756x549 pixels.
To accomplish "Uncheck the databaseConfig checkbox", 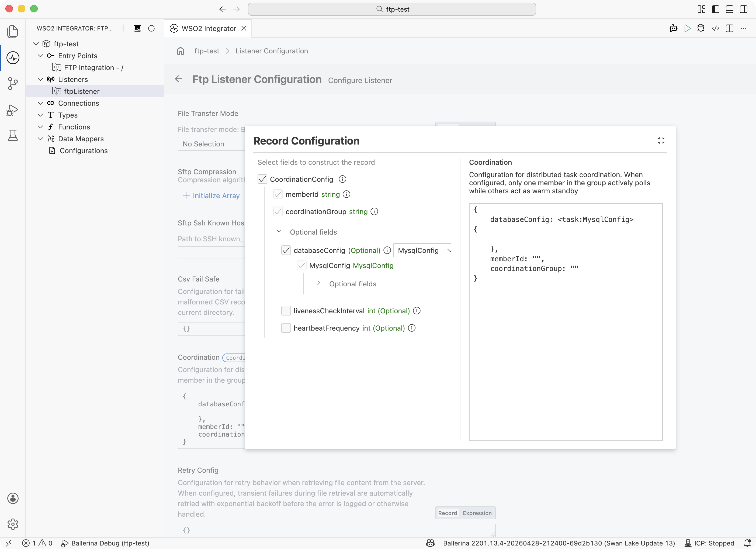I will (x=286, y=250).
